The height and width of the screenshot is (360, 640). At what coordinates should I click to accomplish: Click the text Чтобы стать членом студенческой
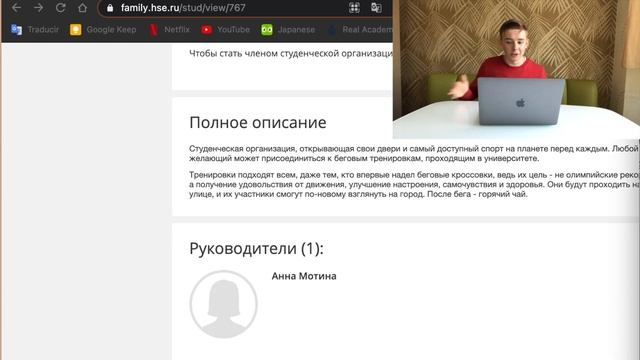[291, 53]
